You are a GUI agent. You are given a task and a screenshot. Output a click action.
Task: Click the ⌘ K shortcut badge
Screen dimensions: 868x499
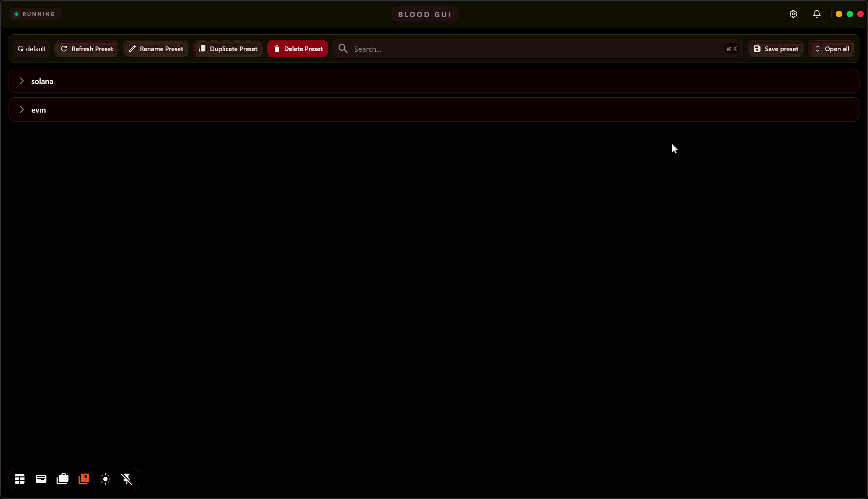pos(732,49)
